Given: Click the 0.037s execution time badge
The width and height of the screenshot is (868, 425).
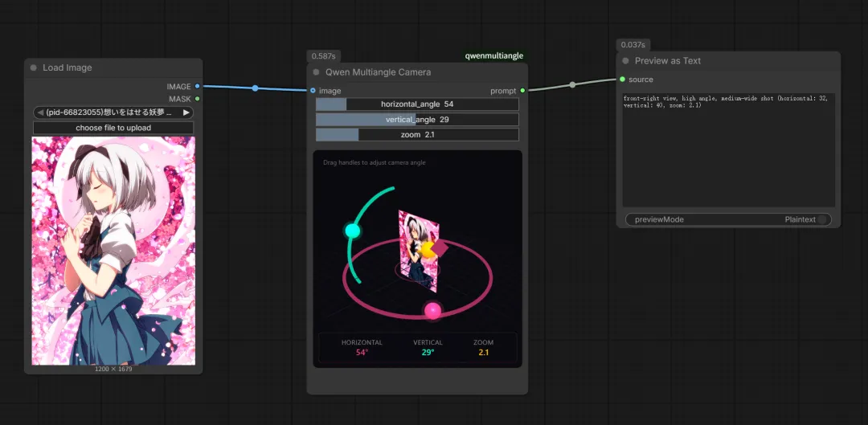Looking at the screenshot, I should pyautogui.click(x=633, y=45).
